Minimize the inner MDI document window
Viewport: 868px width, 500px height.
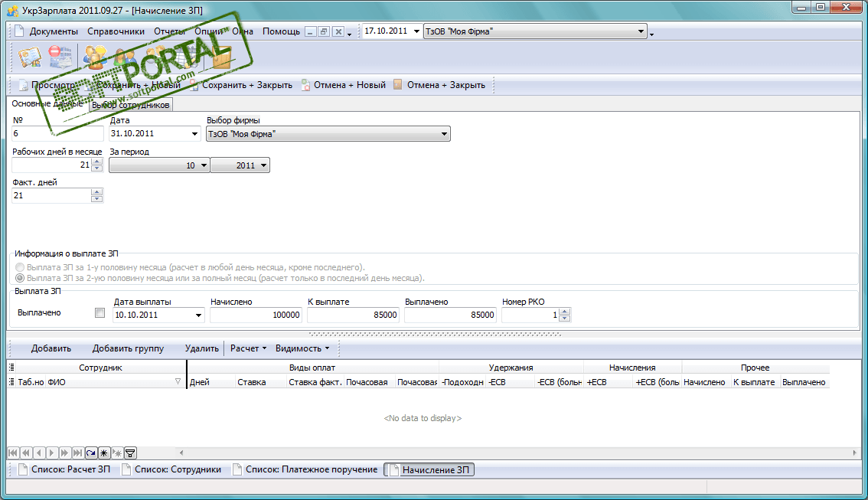311,31
